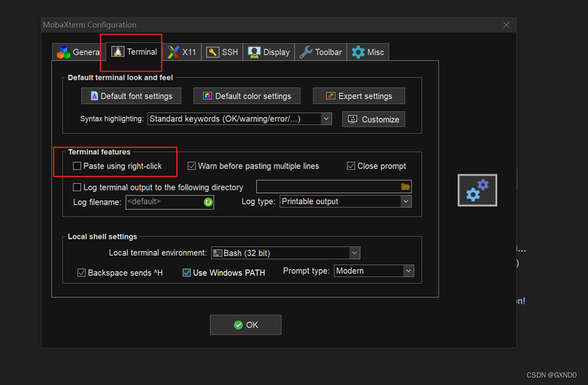Open the X11 tab
The height and width of the screenshot is (385, 588).
182,52
